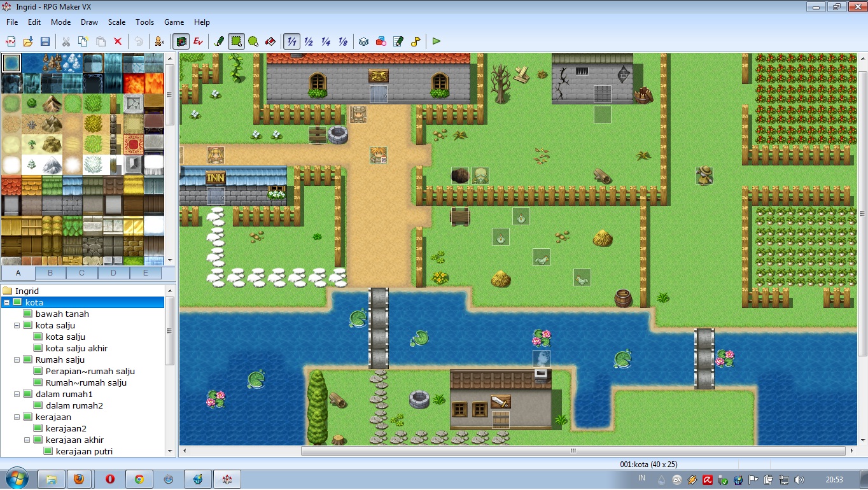Image resolution: width=868 pixels, height=490 pixels.
Task: Open the Tools menu
Action: 145,22
